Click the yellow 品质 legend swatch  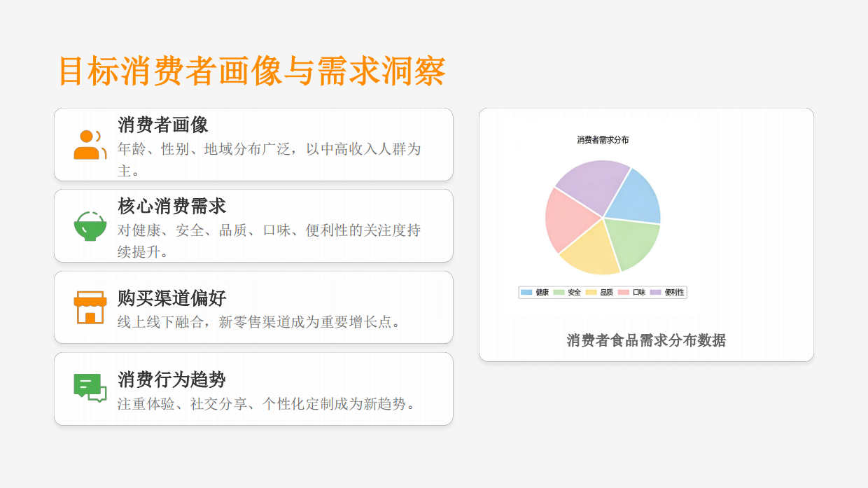pyautogui.click(x=591, y=292)
